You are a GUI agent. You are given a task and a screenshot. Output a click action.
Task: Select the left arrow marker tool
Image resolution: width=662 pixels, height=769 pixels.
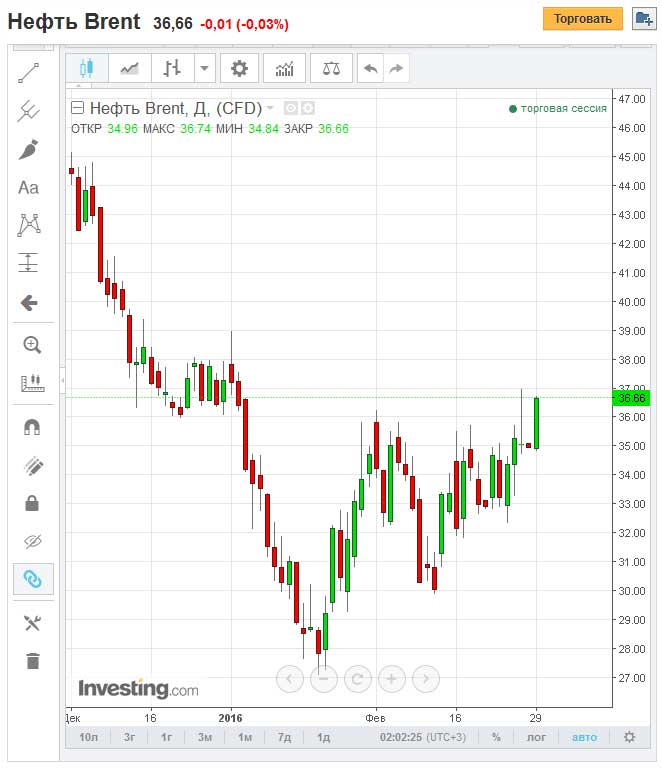pyautogui.click(x=29, y=303)
